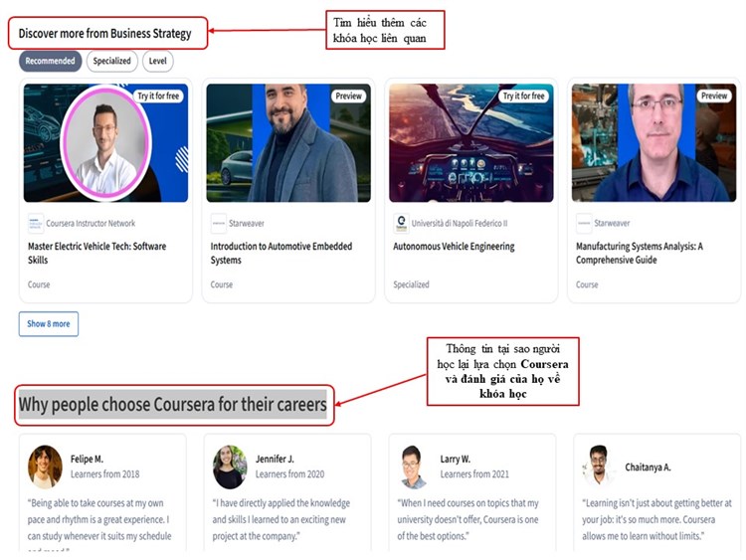
Task: Click Jennifer J.'s profile avatar
Action: (x=230, y=467)
